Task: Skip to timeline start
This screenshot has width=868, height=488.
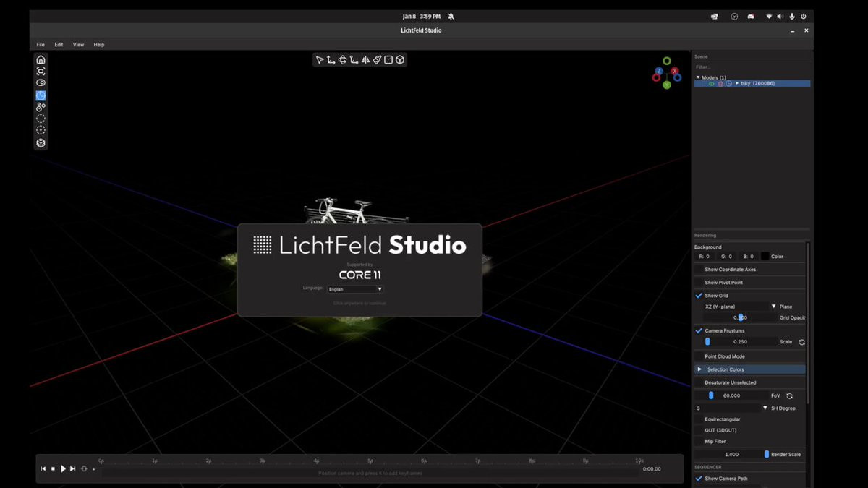Action: pyautogui.click(x=43, y=469)
